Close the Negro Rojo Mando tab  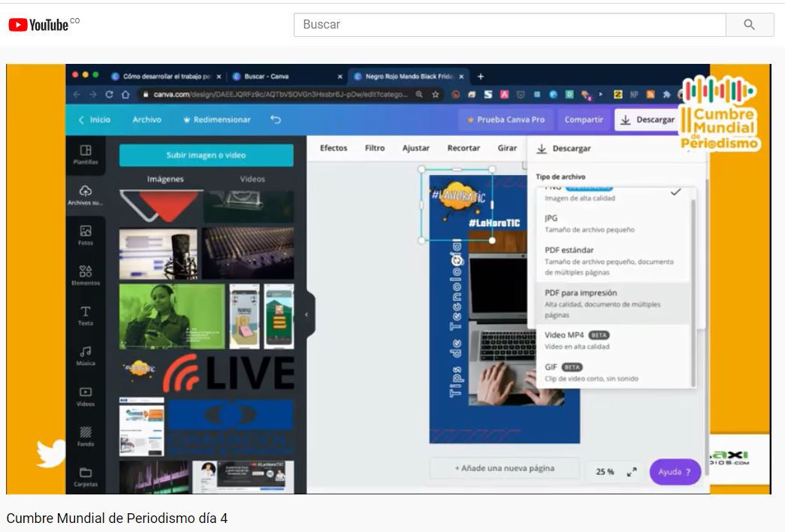[461, 77]
